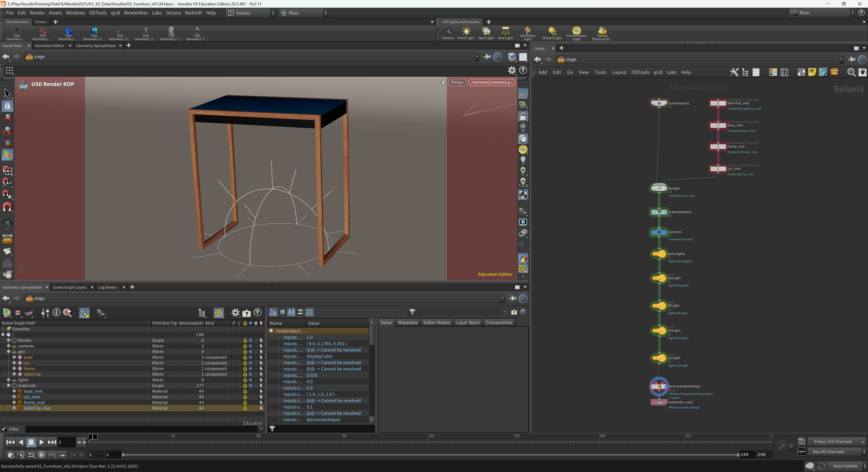Toggle viewport camera lock icon

pyautogui.click(x=443, y=82)
